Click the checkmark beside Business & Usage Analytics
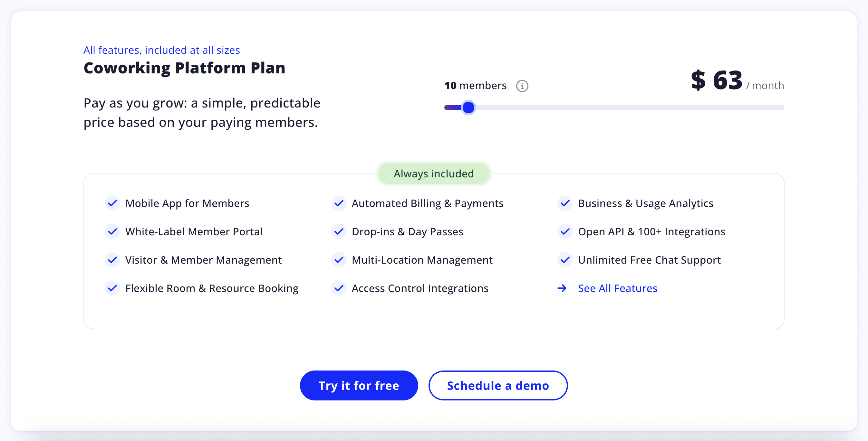The image size is (868, 441). coord(565,203)
